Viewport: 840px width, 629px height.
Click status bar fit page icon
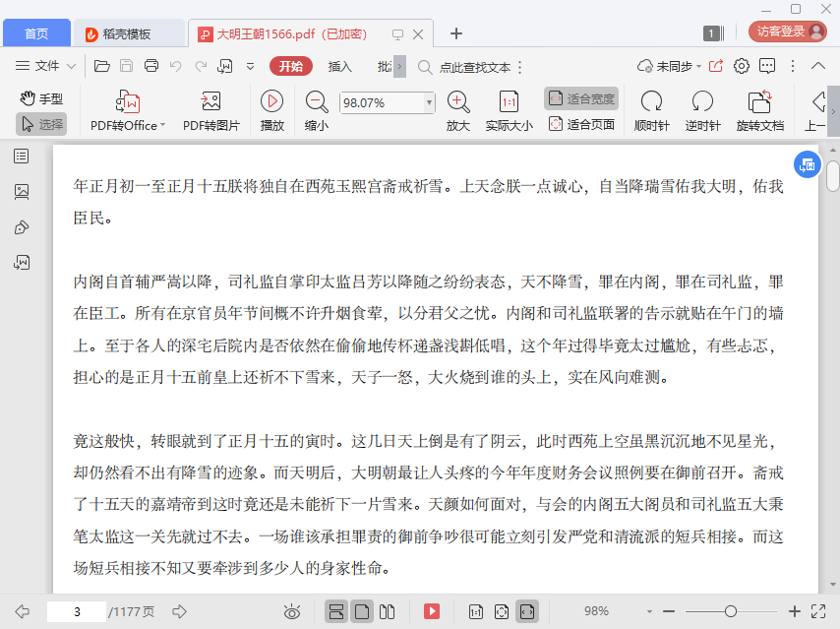[x=502, y=611]
